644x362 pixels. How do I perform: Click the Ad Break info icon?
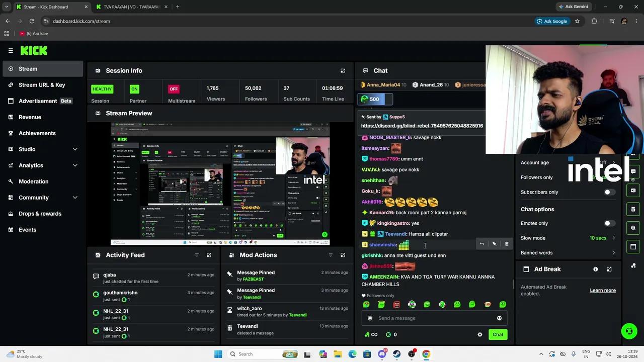coord(596,269)
